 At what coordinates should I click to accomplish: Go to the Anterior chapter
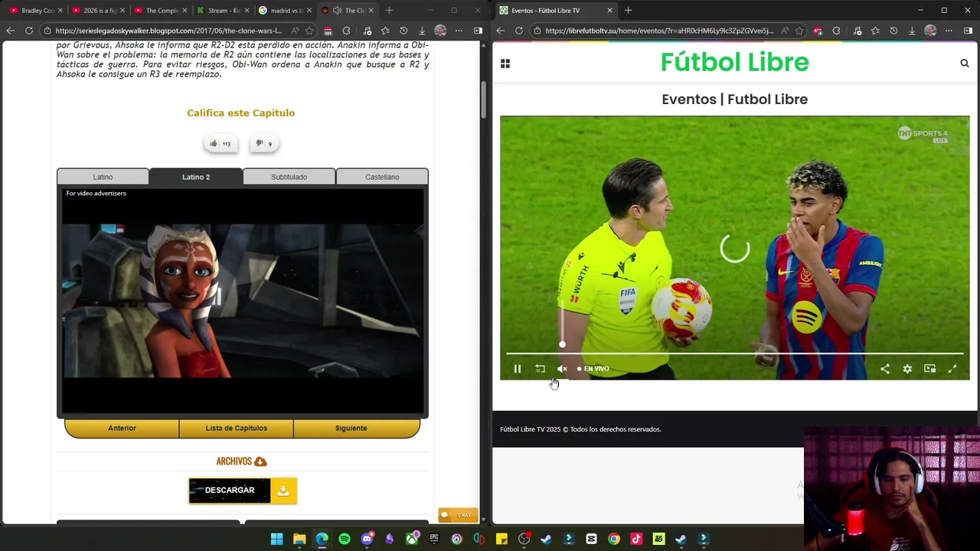tap(122, 429)
